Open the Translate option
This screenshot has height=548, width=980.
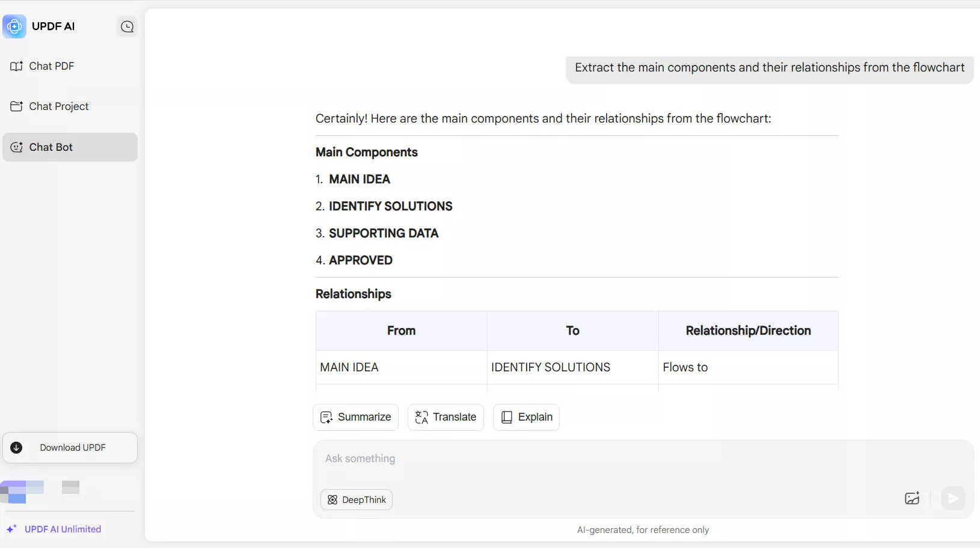[x=445, y=417]
